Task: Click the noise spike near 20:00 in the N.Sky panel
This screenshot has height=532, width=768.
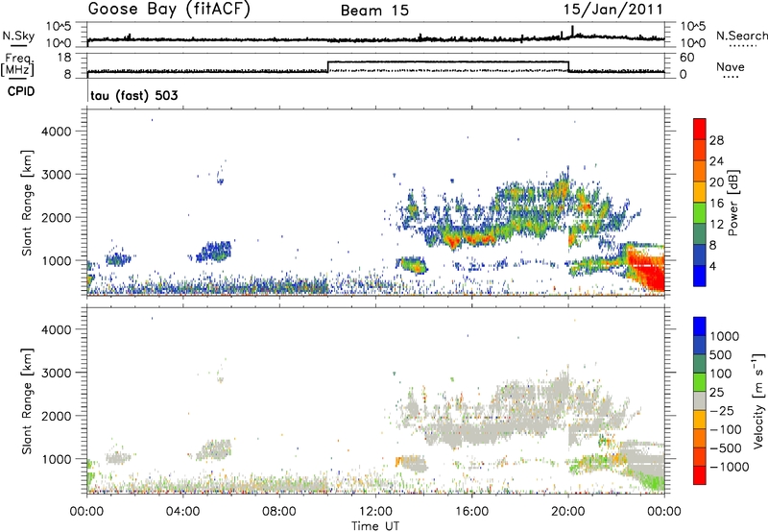Action: click(572, 31)
